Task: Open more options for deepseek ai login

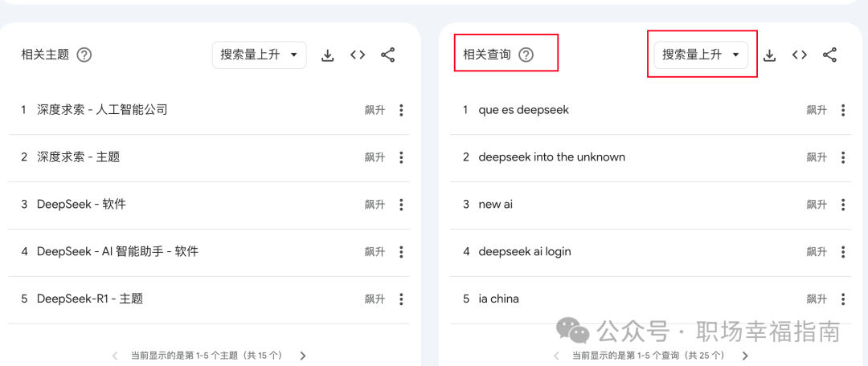Action: pos(843,252)
